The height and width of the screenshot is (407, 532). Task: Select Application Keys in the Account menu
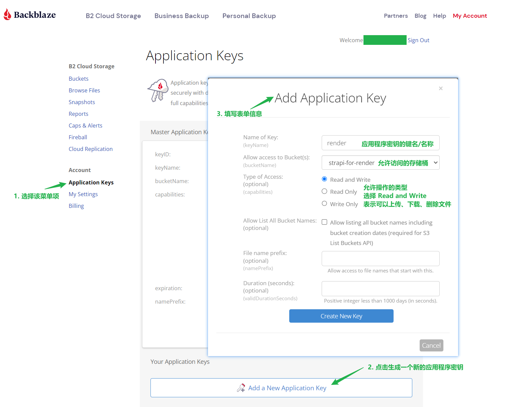point(91,182)
